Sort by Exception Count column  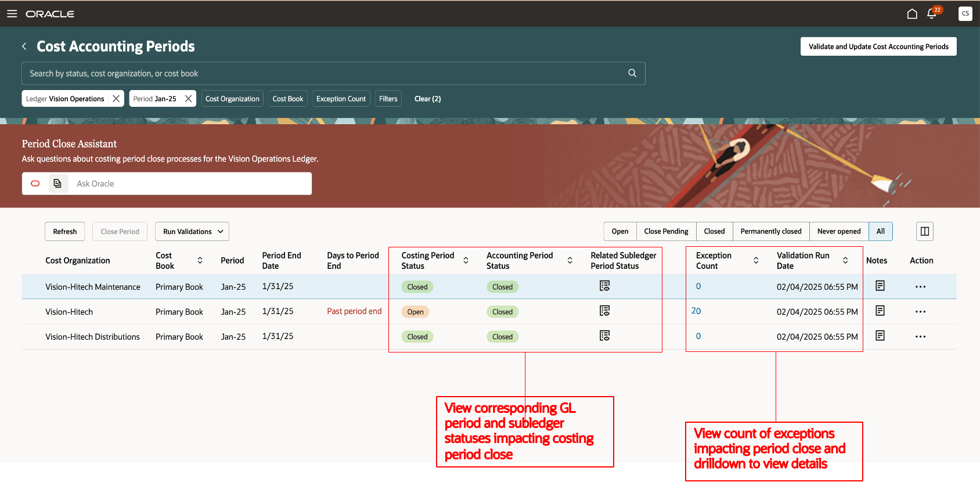pos(756,261)
